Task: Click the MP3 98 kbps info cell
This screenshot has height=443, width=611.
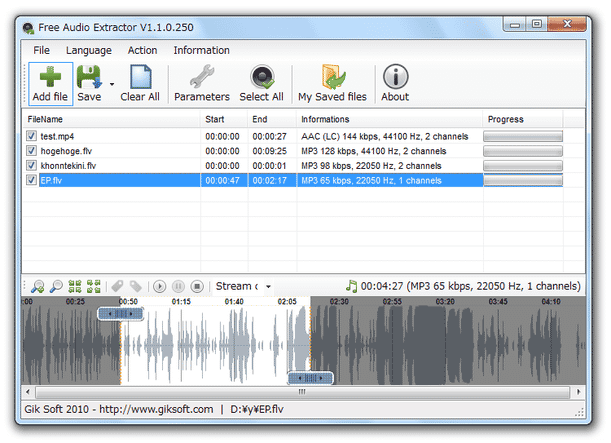Action: click(x=371, y=166)
